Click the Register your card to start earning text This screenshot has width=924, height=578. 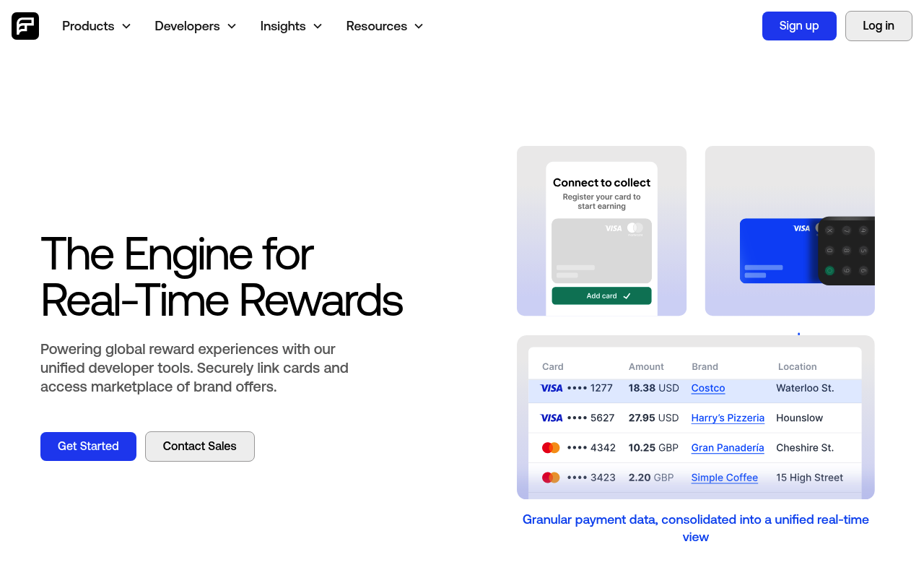click(x=601, y=202)
